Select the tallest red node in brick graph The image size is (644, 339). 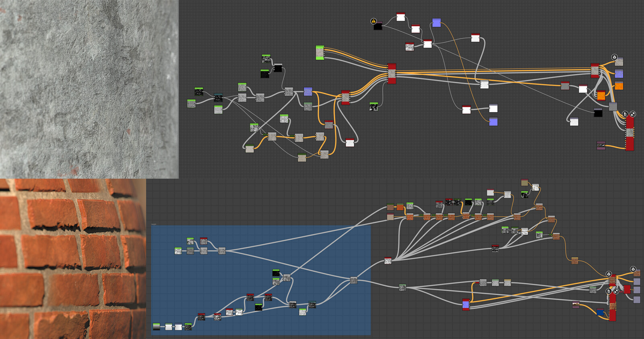coord(613,307)
